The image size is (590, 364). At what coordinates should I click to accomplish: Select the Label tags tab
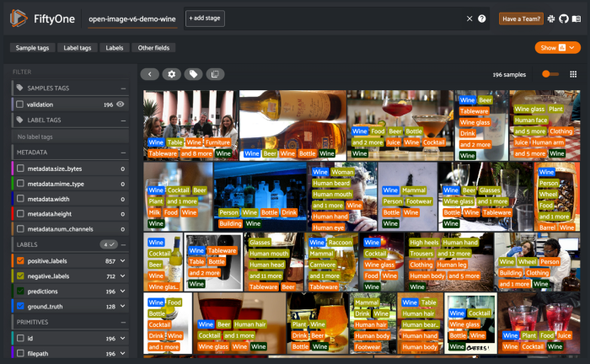pos(78,48)
